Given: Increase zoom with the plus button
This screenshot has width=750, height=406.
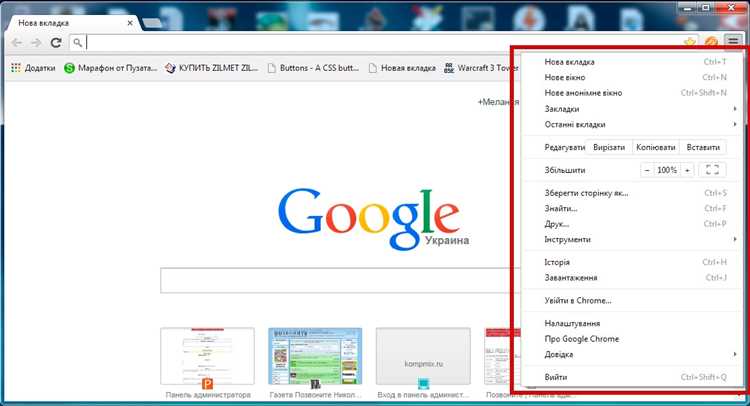Looking at the screenshot, I should 687,170.
